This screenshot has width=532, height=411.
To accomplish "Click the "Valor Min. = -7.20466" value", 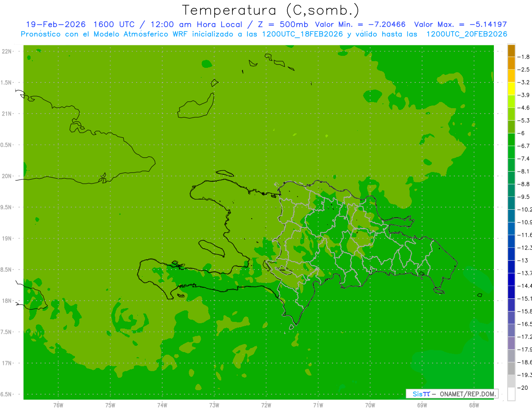I will (x=360, y=24).
